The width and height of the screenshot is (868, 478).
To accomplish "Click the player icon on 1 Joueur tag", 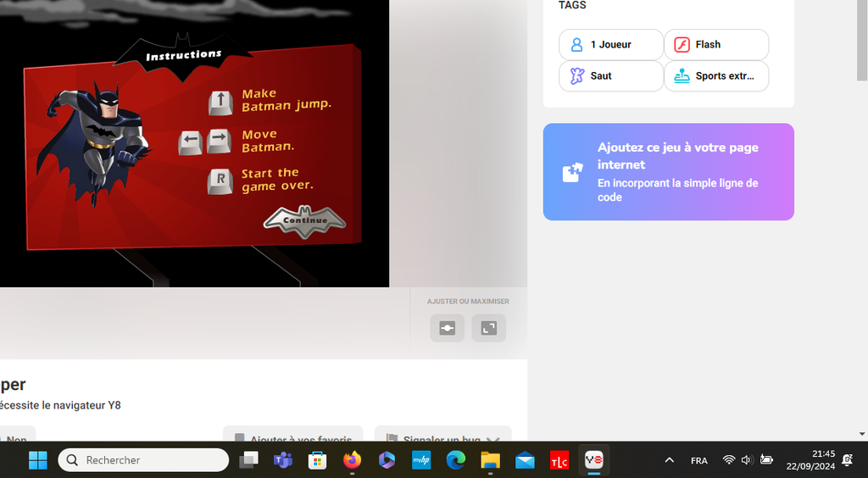I will click(x=576, y=45).
